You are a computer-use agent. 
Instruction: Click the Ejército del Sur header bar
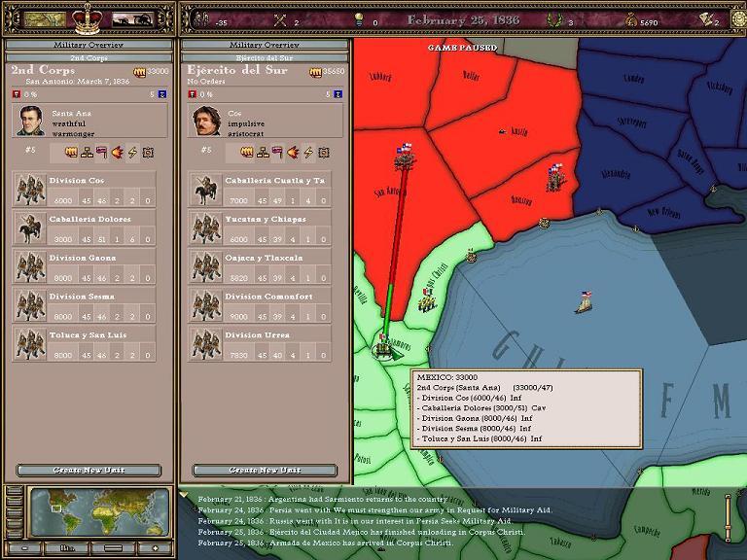point(265,57)
